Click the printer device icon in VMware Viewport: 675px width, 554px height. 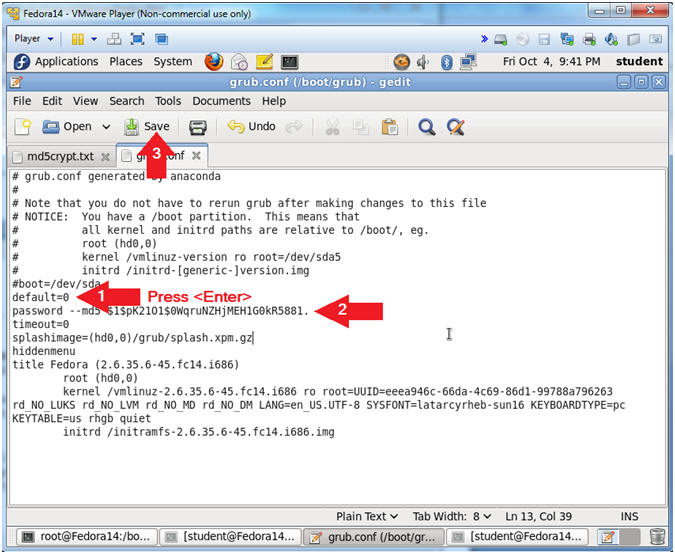(x=589, y=40)
